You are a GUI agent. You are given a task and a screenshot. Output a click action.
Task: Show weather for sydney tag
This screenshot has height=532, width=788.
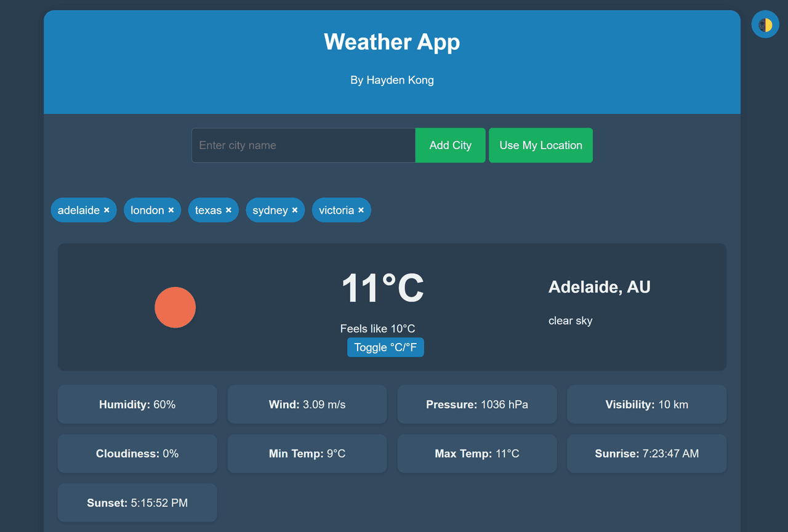(x=270, y=211)
